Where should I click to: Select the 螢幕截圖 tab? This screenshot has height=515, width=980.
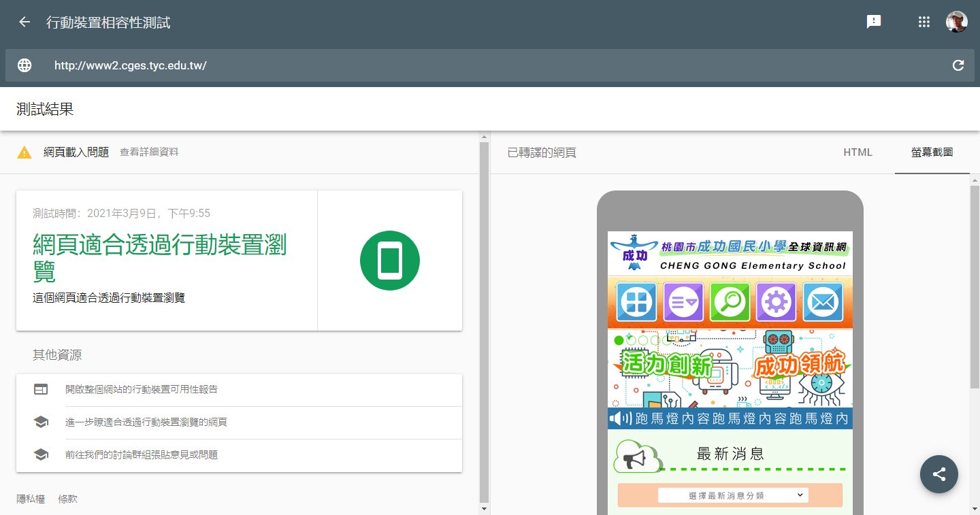932,152
